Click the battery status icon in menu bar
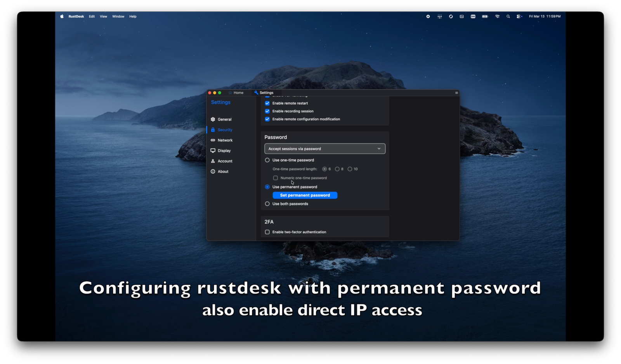The height and width of the screenshot is (364, 621). pyautogui.click(x=484, y=16)
